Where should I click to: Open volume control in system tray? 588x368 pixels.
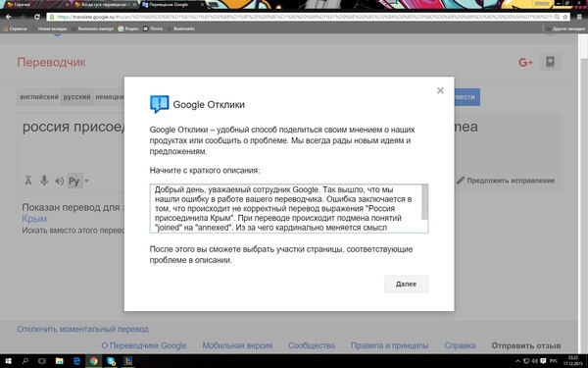pyautogui.click(x=534, y=361)
